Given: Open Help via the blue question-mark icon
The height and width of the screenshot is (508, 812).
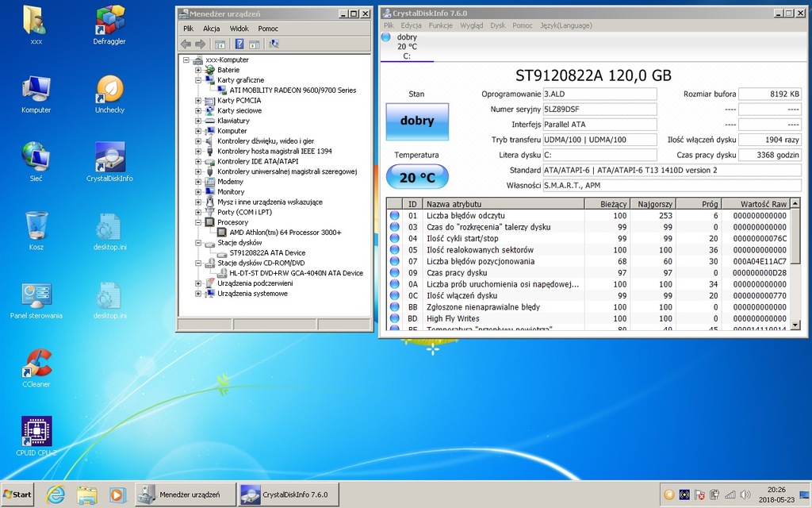Looking at the screenshot, I should (x=239, y=44).
